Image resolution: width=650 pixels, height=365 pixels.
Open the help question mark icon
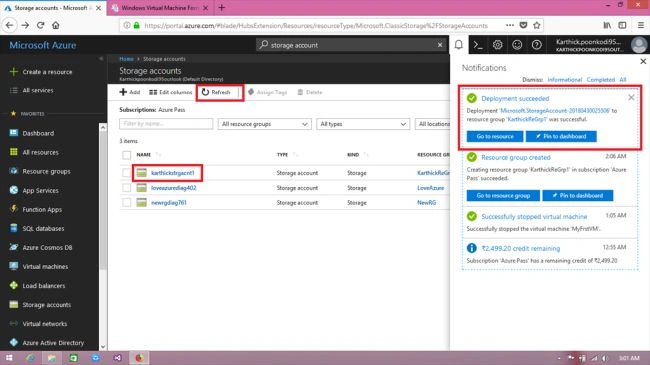coord(536,45)
